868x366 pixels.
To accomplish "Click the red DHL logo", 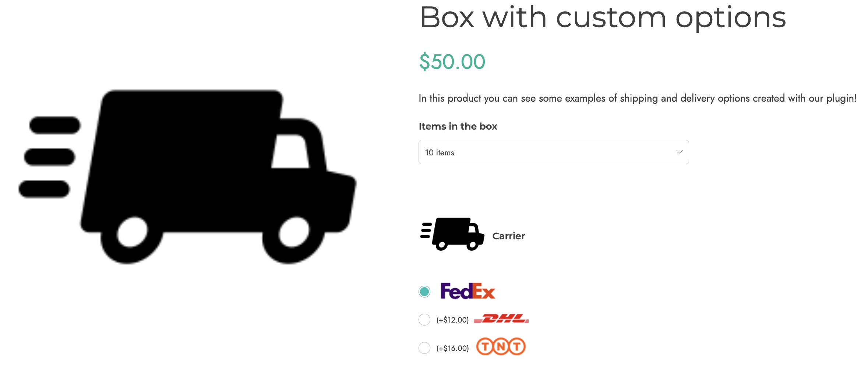I will (501, 319).
